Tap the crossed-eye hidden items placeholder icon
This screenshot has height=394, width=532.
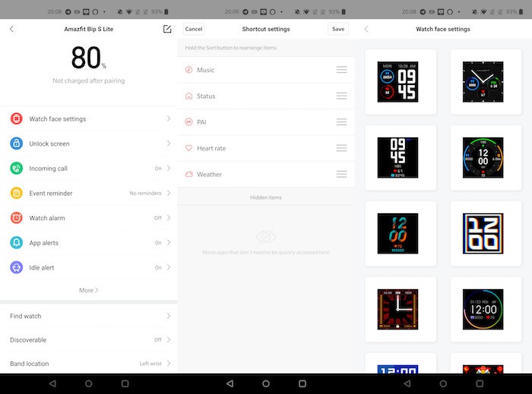266,236
